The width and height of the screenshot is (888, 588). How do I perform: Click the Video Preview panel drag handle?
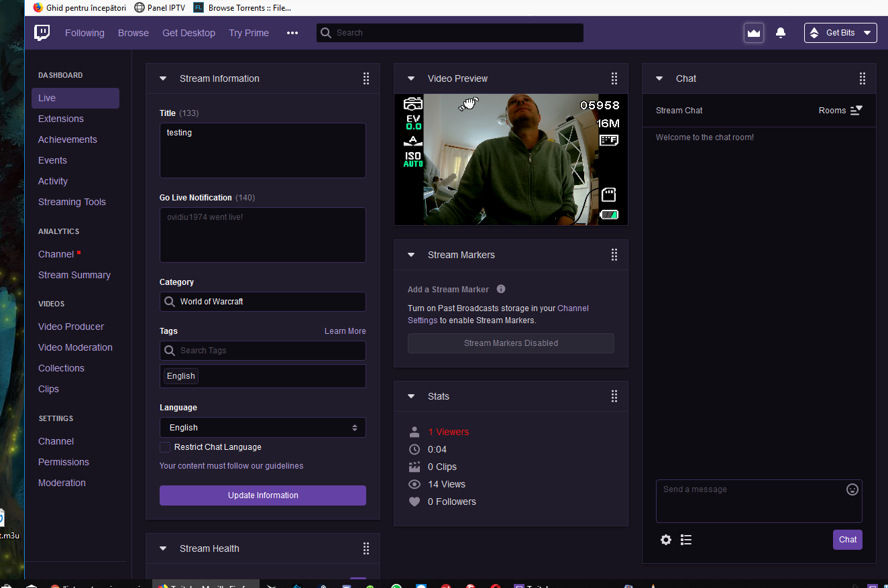coord(614,78)
